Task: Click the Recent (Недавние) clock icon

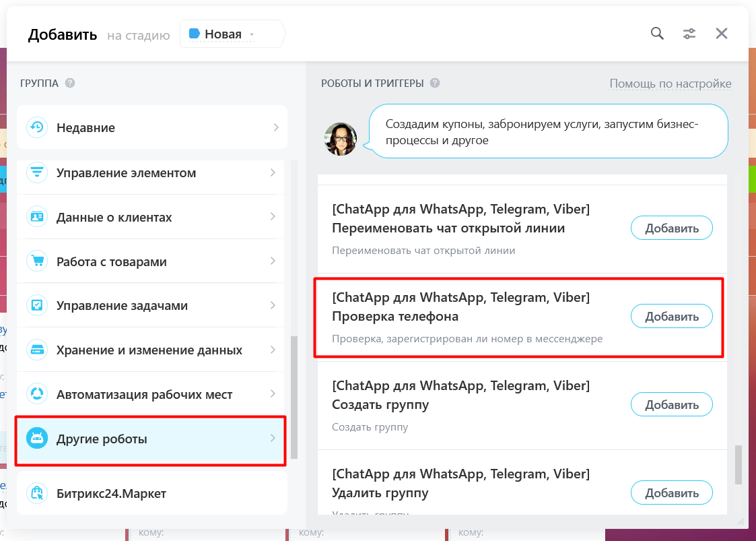Action: click(37, 127)
